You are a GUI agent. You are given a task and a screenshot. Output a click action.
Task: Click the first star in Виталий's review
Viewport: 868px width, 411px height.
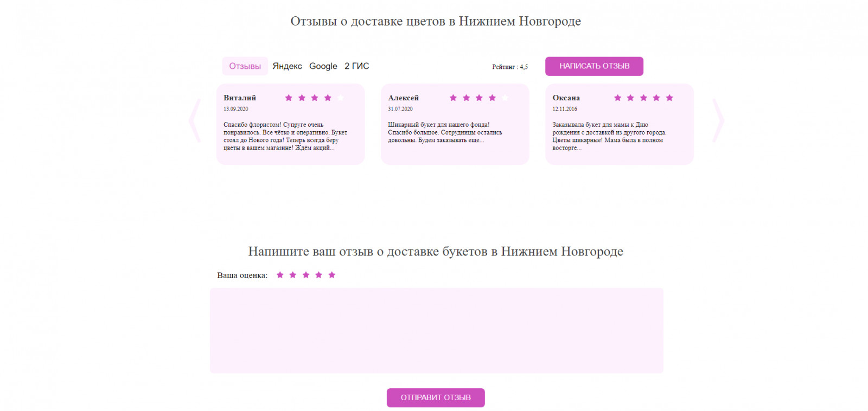coord(289,98)
